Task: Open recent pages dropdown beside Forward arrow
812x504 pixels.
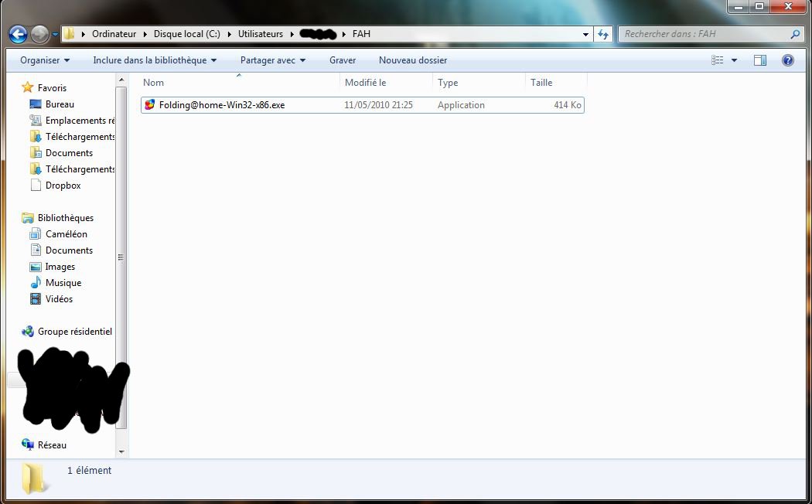Action: point(55,35)
